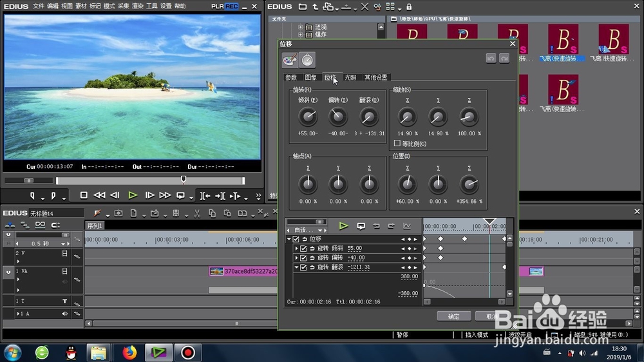Open the palette presets icon in 位移 dialog
The image size is (644, 362).
point(290,60)
